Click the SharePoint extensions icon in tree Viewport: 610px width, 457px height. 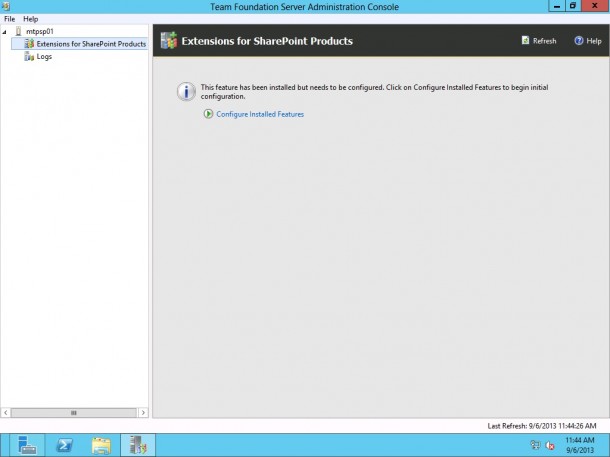(x=29, y=44)
